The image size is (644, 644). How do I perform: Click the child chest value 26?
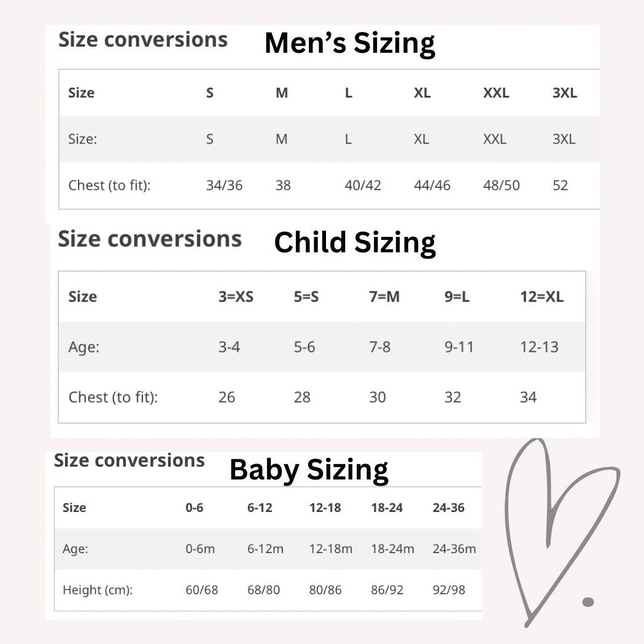tap(227, 398)
